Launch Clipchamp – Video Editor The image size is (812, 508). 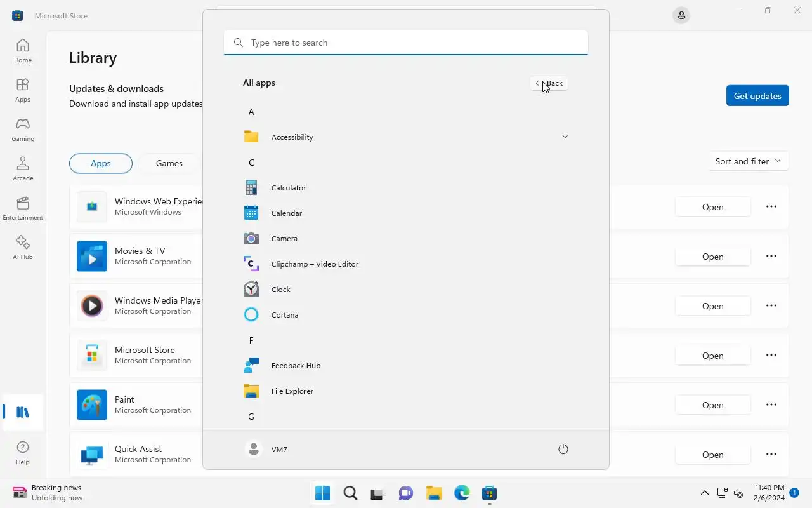pos(406,264)
